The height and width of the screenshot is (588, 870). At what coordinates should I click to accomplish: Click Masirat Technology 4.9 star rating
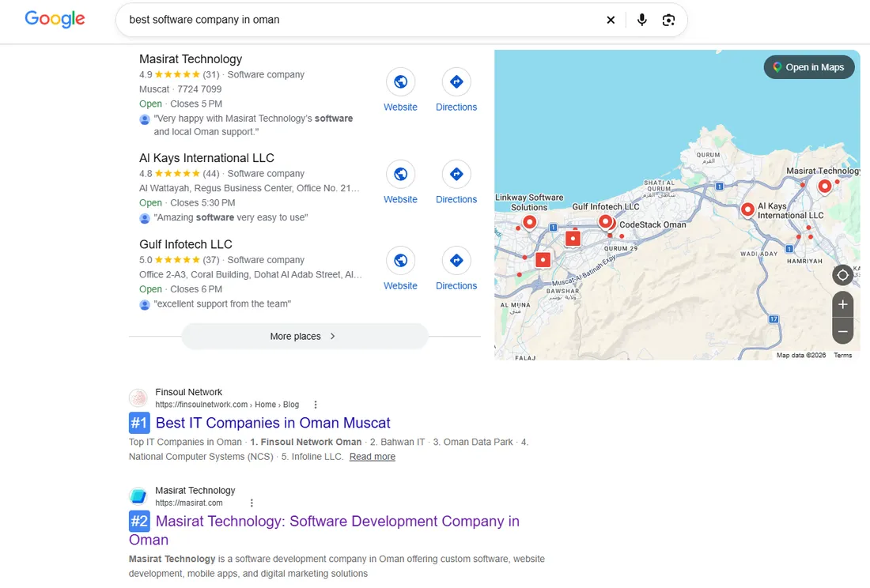177,74
